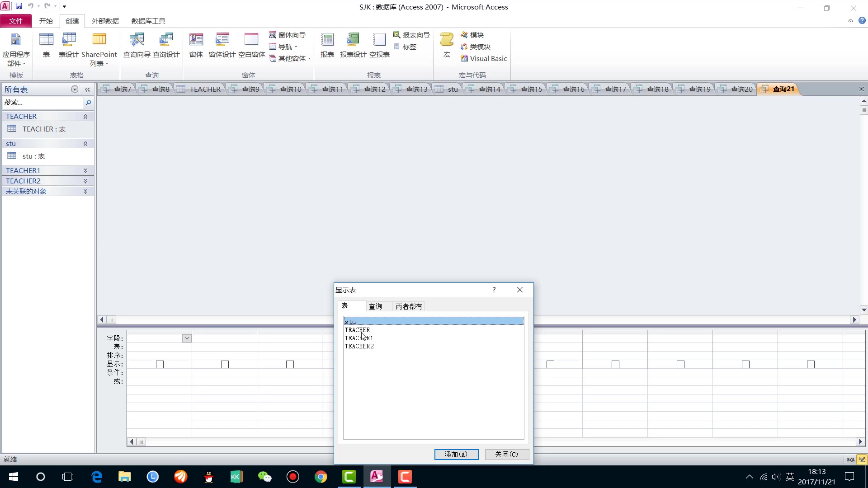Open WeChat from the taskbar
This screenshot has width=868, height=488.
tap(265, 477)
